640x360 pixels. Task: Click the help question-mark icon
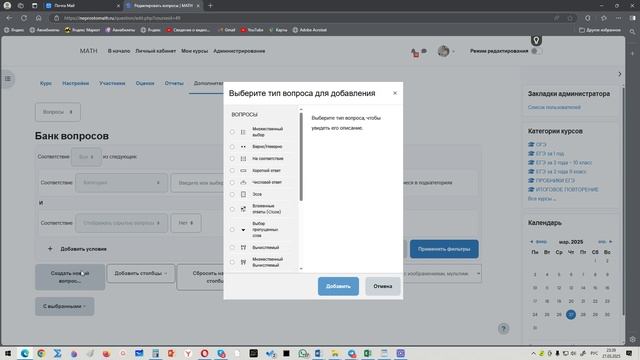pyautogui.click(x=503, y=329)
